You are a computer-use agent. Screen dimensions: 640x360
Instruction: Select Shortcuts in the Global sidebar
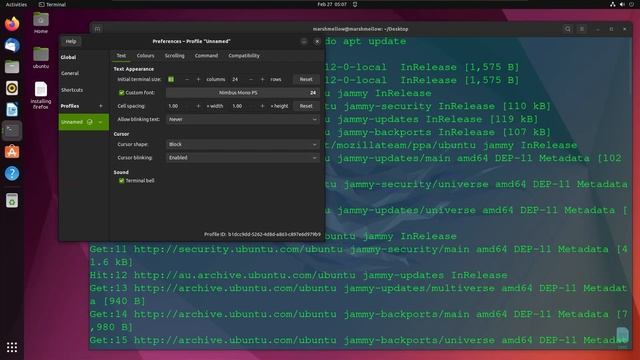point(72,90)
